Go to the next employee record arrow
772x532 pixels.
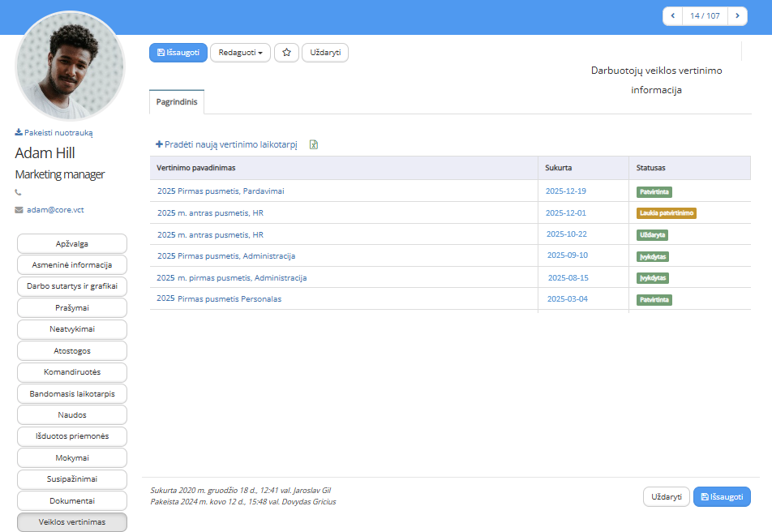click(736, 15)
